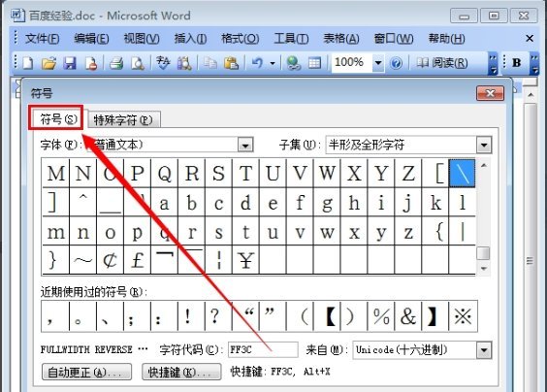This screenshot has height=392, width=547.
Task: Pick recent exclamation mark from recently used
Action: point(191,316)
